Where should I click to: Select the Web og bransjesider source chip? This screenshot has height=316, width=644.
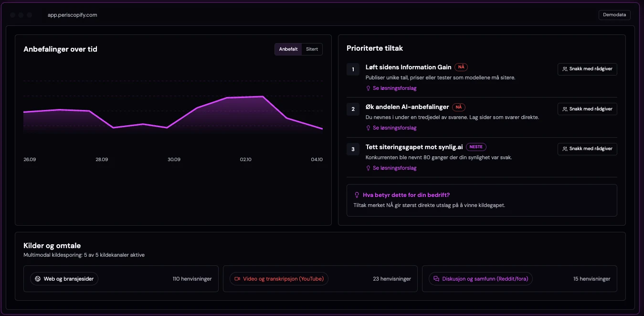point(64,279)
